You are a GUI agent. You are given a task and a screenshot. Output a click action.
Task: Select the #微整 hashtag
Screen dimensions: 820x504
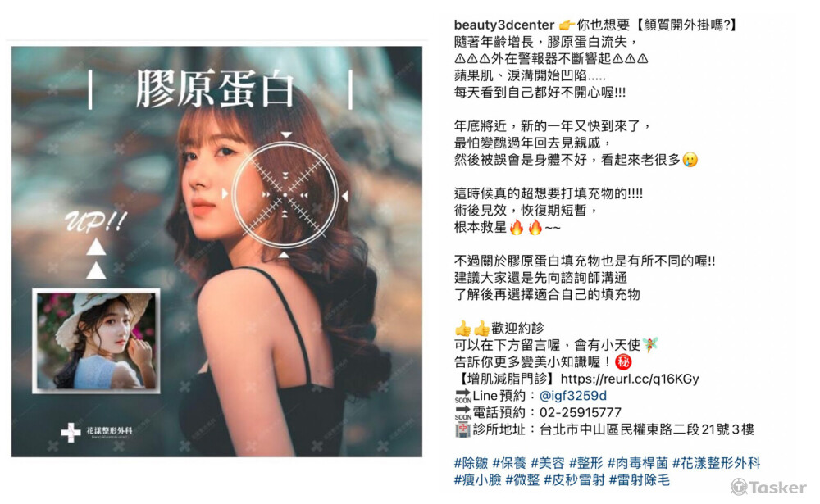[522, 480]
